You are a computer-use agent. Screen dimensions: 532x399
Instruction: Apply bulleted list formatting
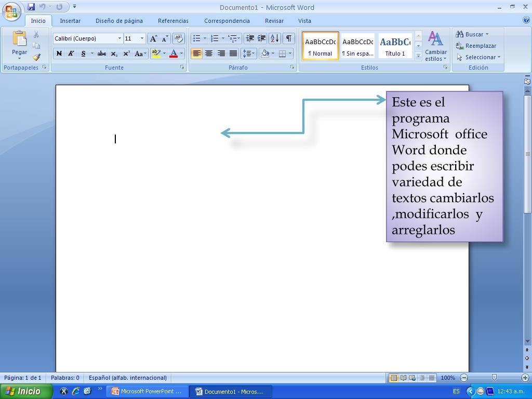196,38
